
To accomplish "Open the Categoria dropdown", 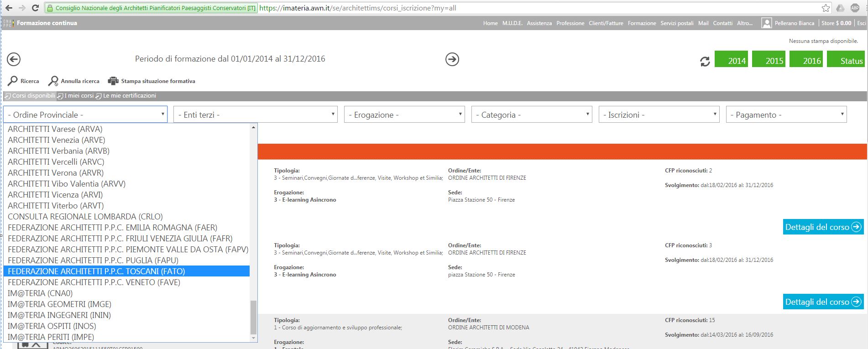I will [x=532, y=115].
